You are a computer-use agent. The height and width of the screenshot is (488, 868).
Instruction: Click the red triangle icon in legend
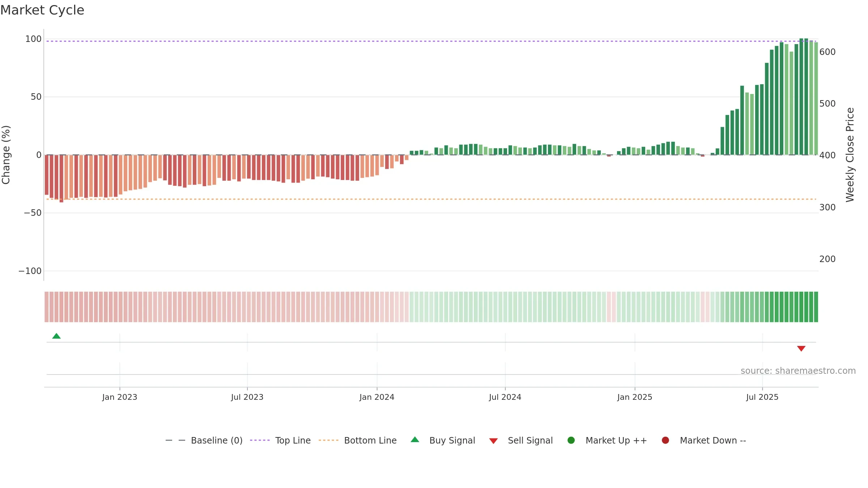493,441
